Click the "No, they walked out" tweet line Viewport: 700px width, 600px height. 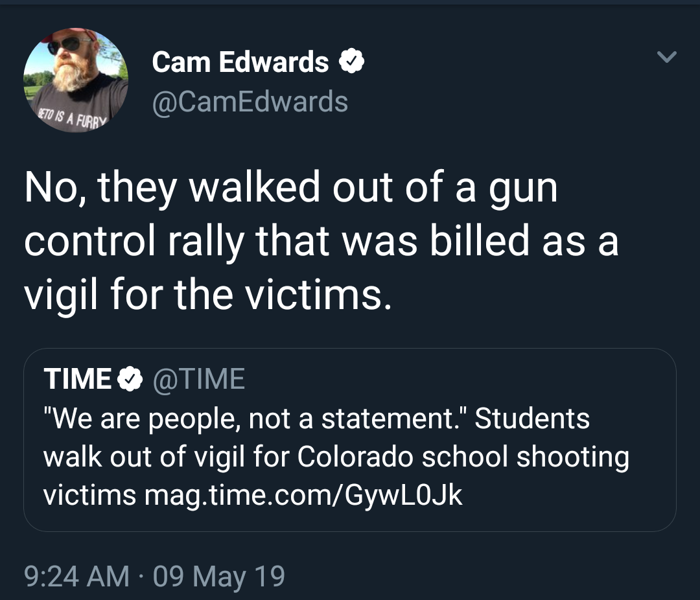(290, 189)
